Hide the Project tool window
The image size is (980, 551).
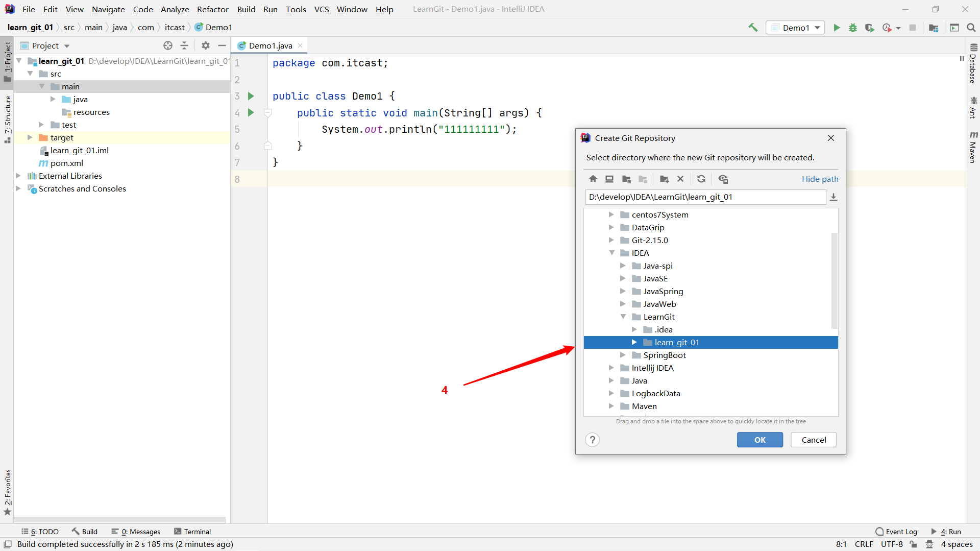pyautogui.click(x=222, y=45)
